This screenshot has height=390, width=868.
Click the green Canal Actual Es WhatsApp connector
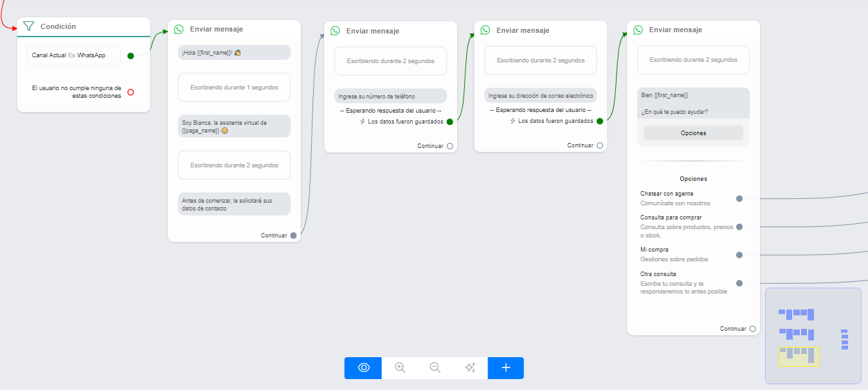pos(131,56)
